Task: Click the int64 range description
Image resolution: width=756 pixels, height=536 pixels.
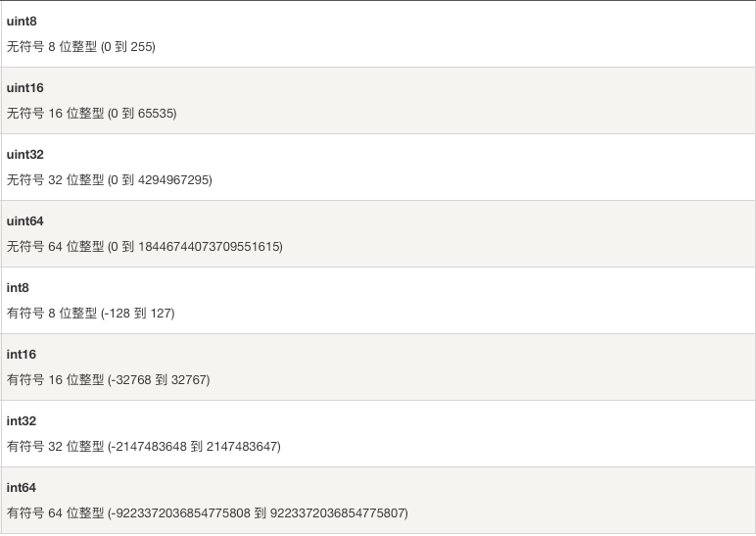Action: pos(208,512)
